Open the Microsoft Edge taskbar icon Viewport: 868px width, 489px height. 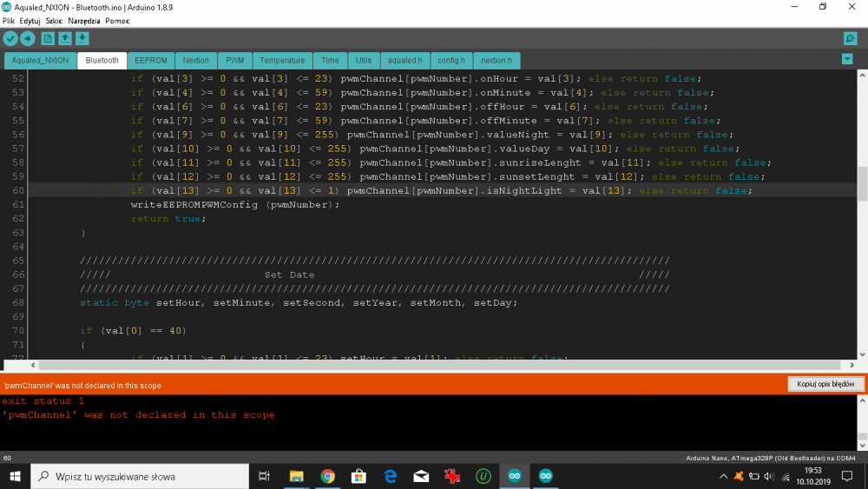(390, 476)
